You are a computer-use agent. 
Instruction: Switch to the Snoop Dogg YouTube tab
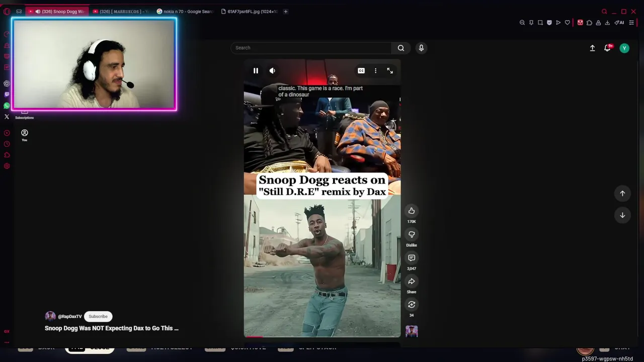pyautogui.click(x=58, y=11)
